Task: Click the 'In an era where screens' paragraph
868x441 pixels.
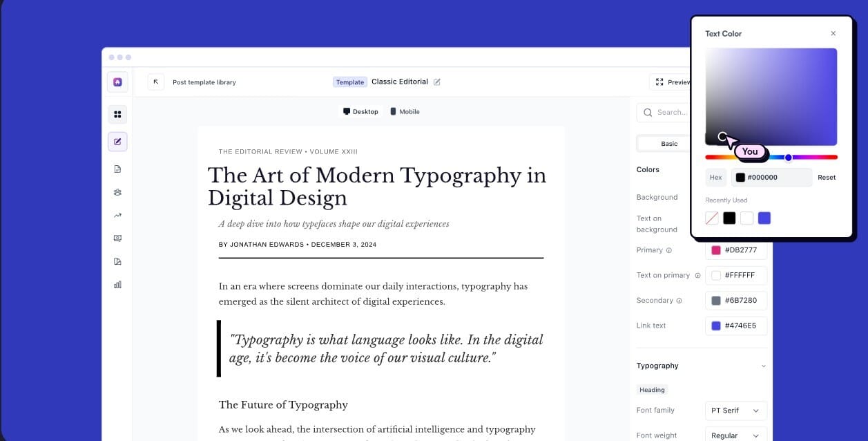Action: (x=374, y=294)
